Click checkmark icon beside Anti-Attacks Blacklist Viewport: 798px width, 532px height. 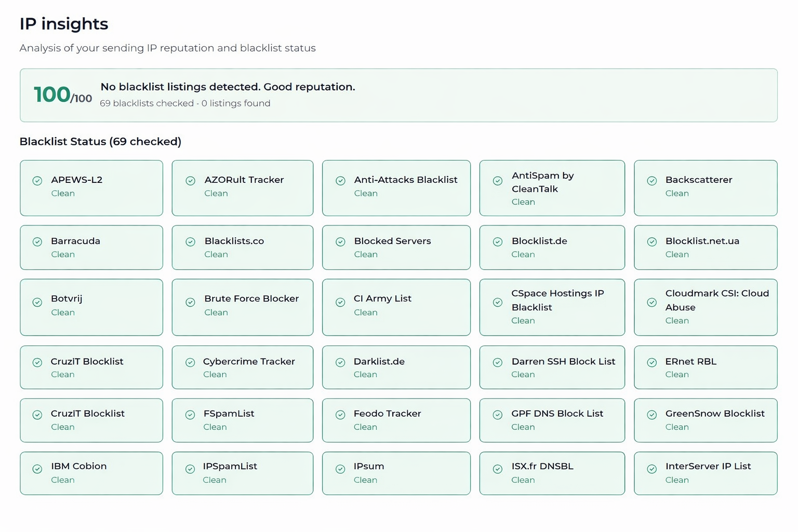point(341,181)
